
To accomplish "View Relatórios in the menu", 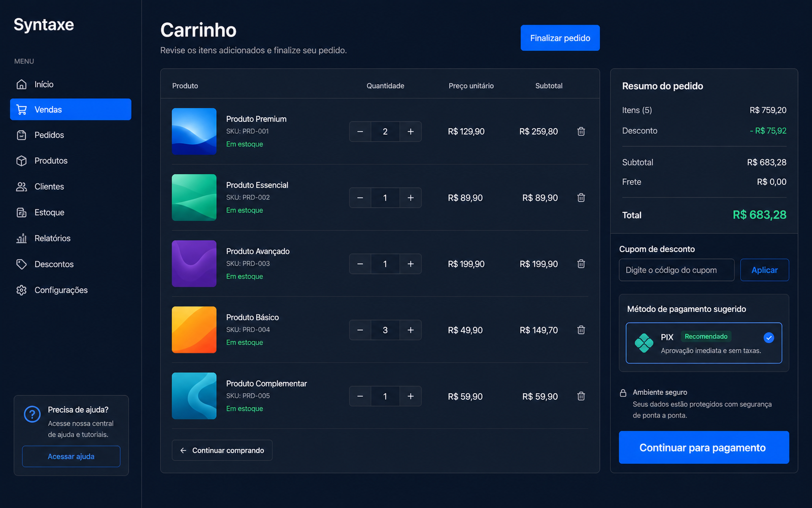I will (x=71, y=238).
